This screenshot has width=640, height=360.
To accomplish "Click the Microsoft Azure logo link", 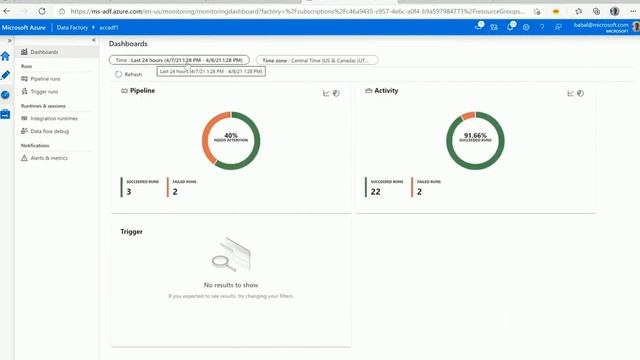I will point(24,27).
